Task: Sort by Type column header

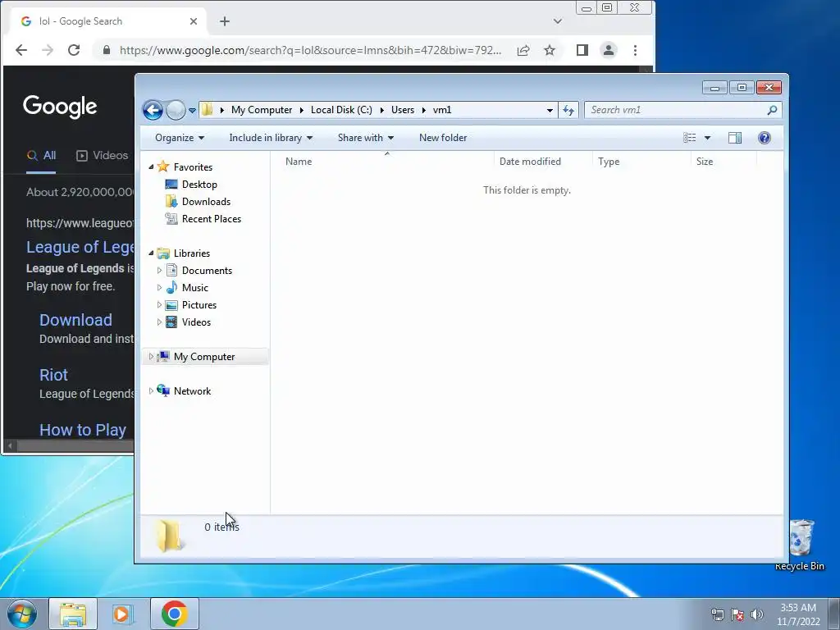Action: (609, 162)
